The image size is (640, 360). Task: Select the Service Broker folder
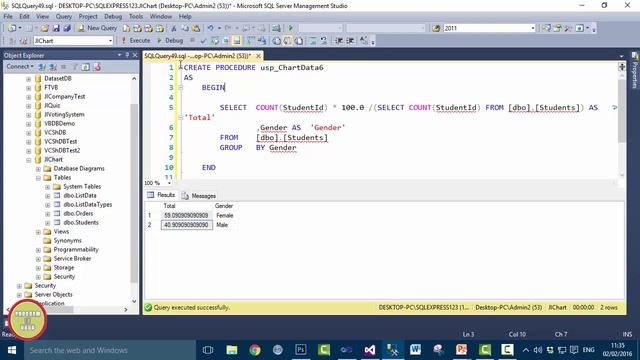coord(72,258)
